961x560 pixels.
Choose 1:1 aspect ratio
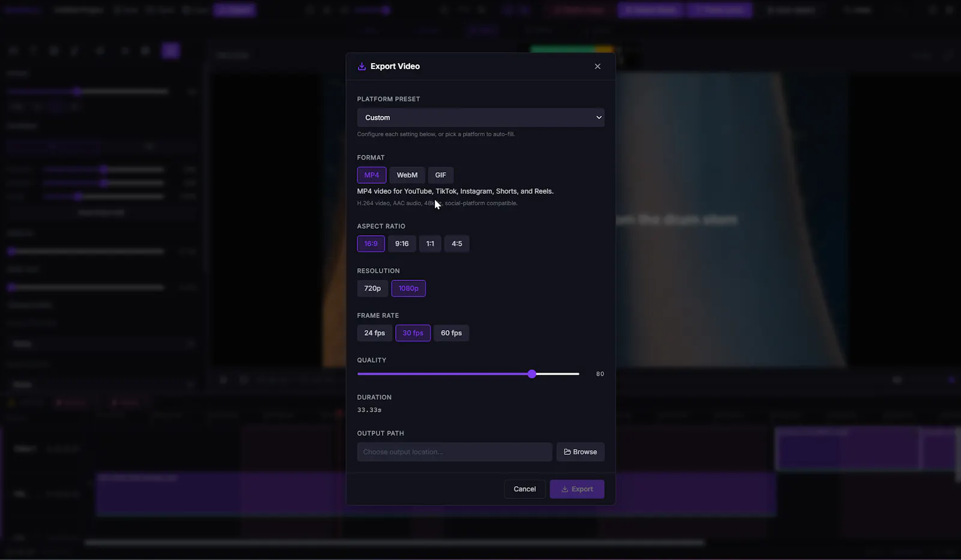[x=430, y=244]
